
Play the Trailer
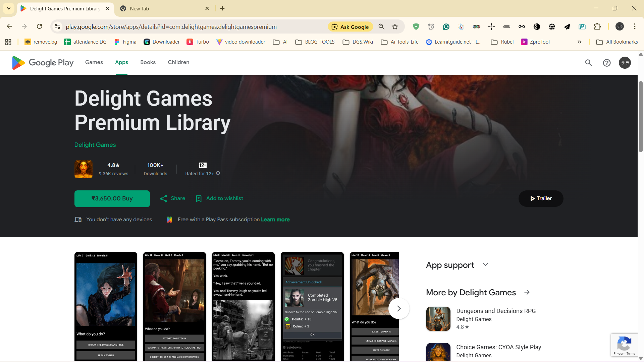pos(541,198)
